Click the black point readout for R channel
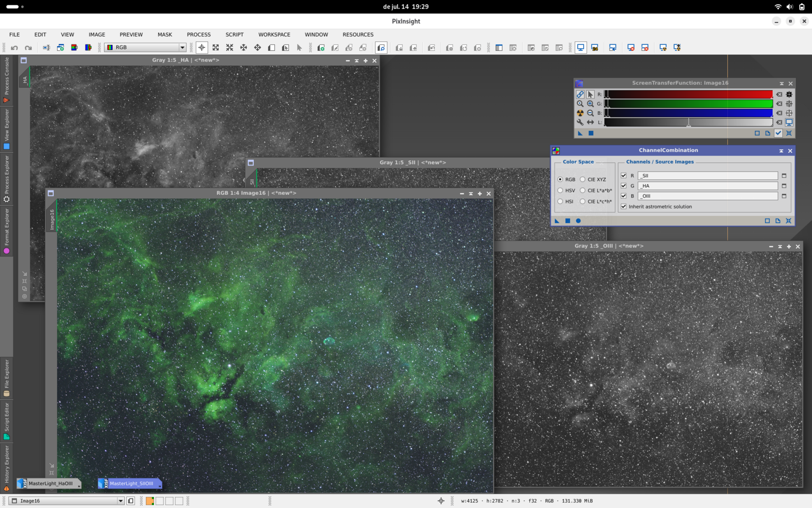Viewport: 812px width, 508px height. [x=789, y=94]
